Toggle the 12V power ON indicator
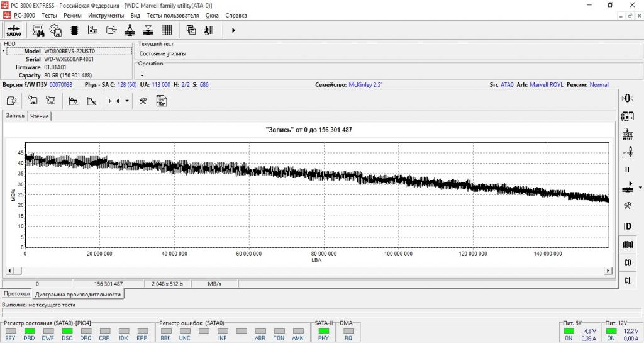 tap(611, 330)
